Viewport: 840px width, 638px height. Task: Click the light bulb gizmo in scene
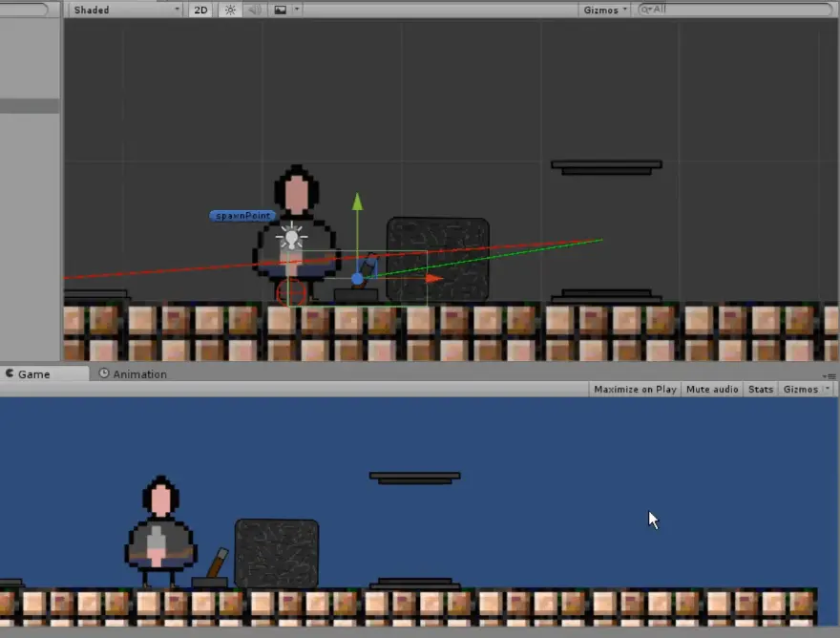(x=291, y=236)
